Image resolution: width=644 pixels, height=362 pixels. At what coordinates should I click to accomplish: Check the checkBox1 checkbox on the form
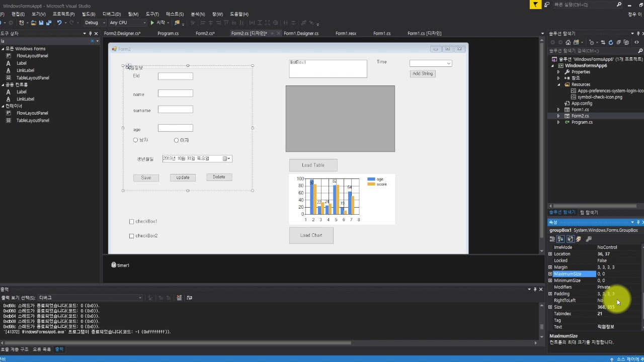[x=132, y=222]
